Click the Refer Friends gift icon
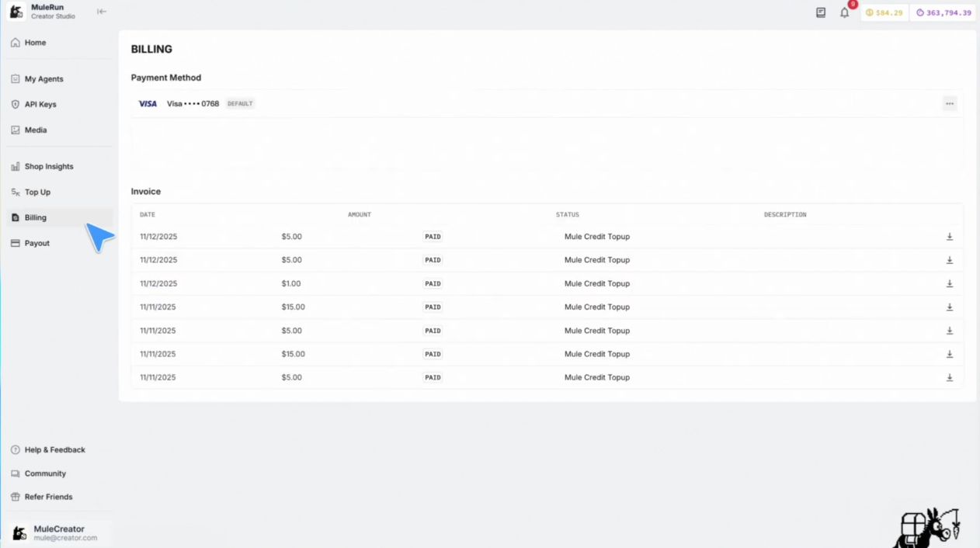The height and width of the screenshot is (548, 980). click(x=16, y=497)
